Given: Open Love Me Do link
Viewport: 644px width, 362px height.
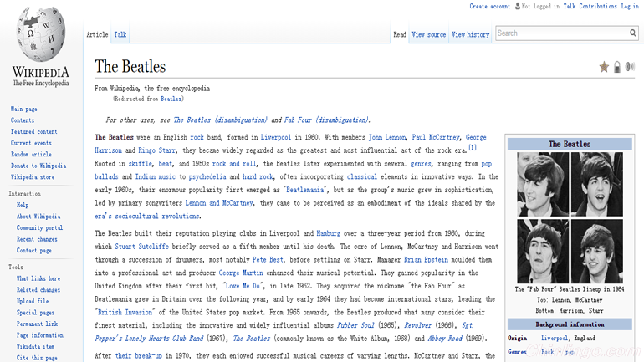Looking at the screenshot, I should [x=243, y=286].
